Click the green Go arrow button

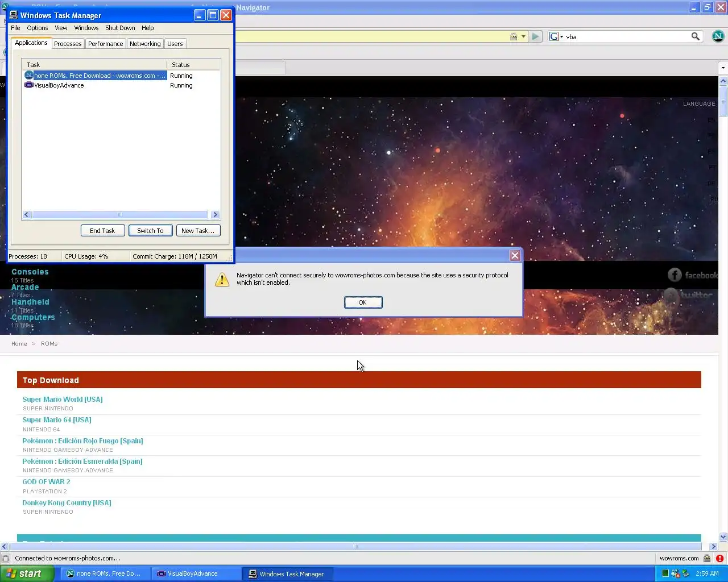click(535, 36)
